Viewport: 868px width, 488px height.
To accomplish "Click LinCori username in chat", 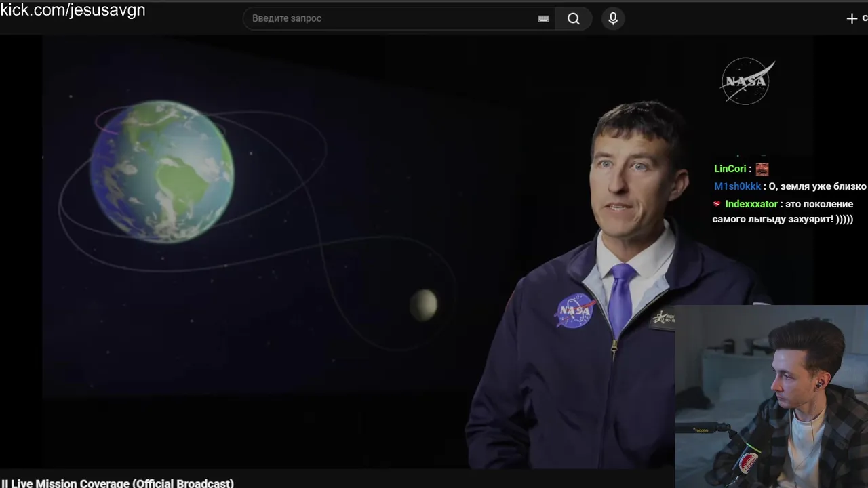I will click(x=730, y=169).
